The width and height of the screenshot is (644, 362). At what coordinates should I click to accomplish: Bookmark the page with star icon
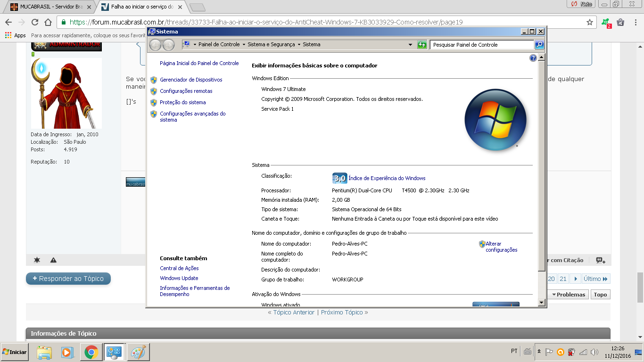click(x=589, y=22)
